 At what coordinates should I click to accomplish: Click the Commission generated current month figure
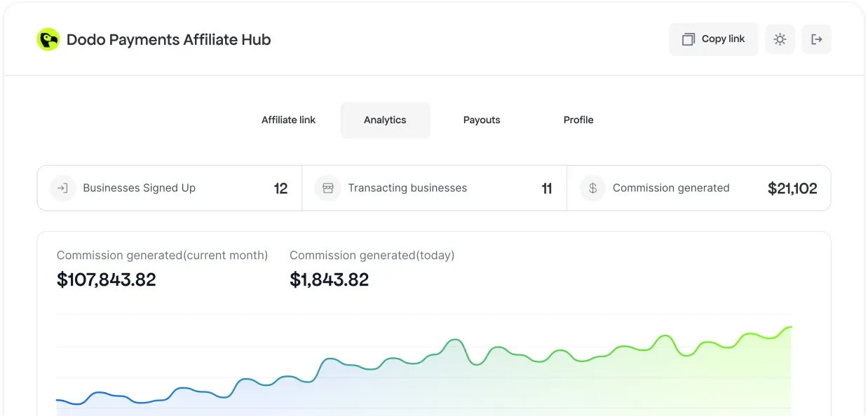107,279
